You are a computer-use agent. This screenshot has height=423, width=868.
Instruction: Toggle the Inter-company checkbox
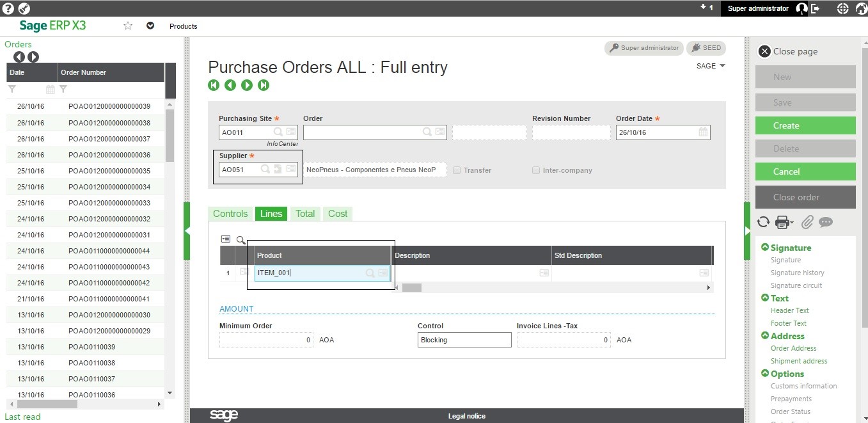tap(536, 170)
